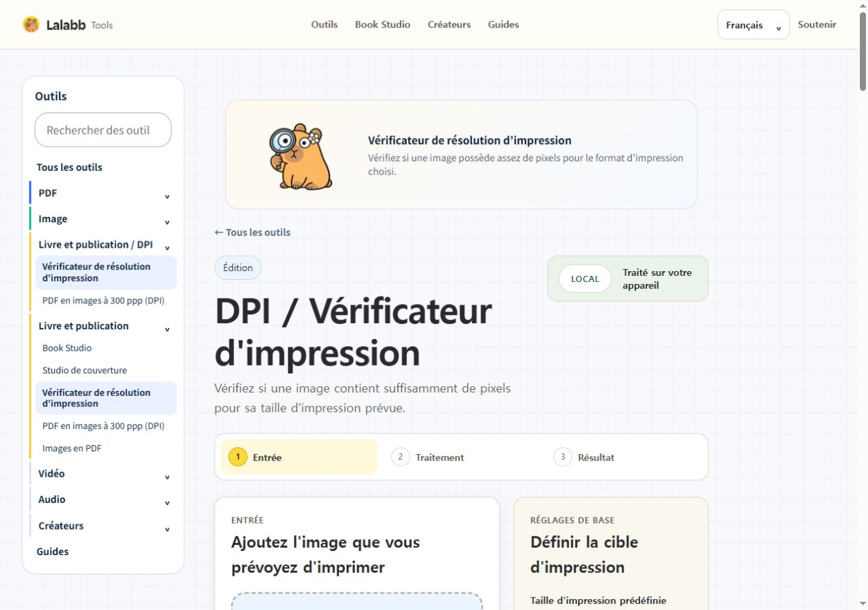This screenshot has width=868, height=610.
Task: Open Book Studio in the sidebar list
Action: [x=67, y=348]
